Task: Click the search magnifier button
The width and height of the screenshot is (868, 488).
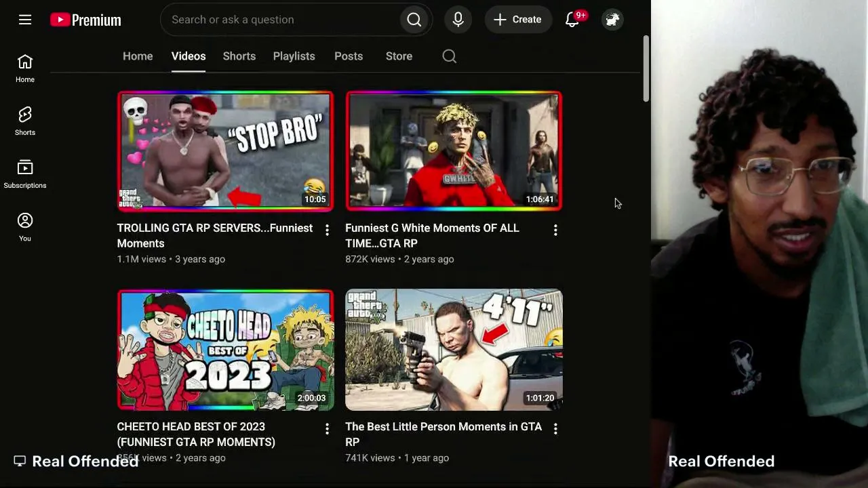Action: tap(414, 20)
